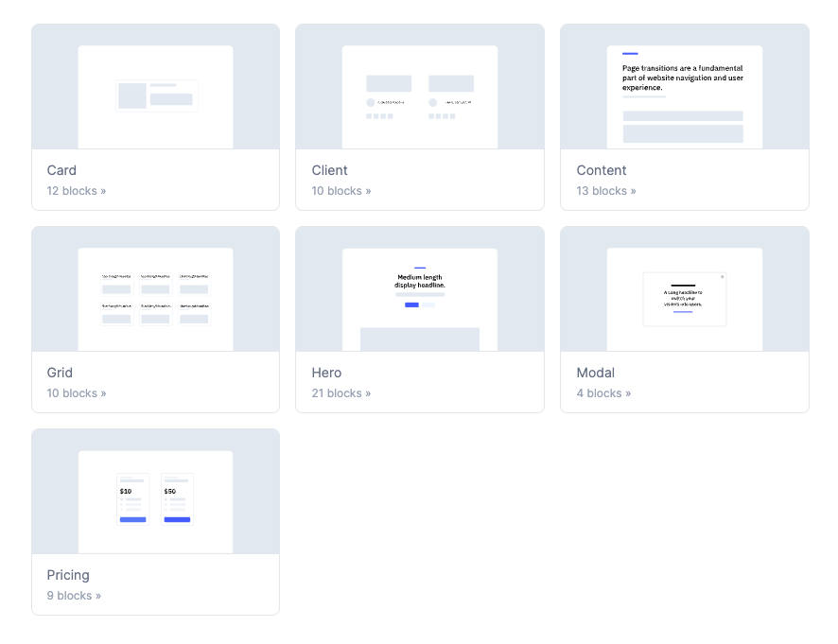Open the Content preview thumbnail
The width and height of the screenshot is (838, 644).
point(685,87)
